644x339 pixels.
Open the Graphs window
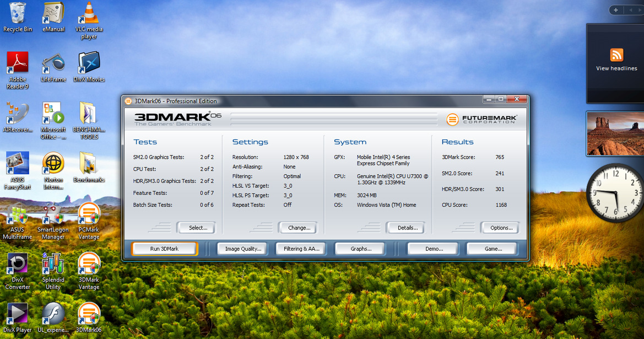coord(360,249)
